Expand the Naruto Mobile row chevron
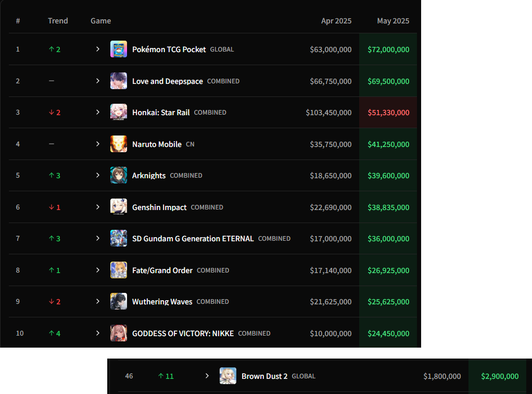 click(x=98, y=144)
